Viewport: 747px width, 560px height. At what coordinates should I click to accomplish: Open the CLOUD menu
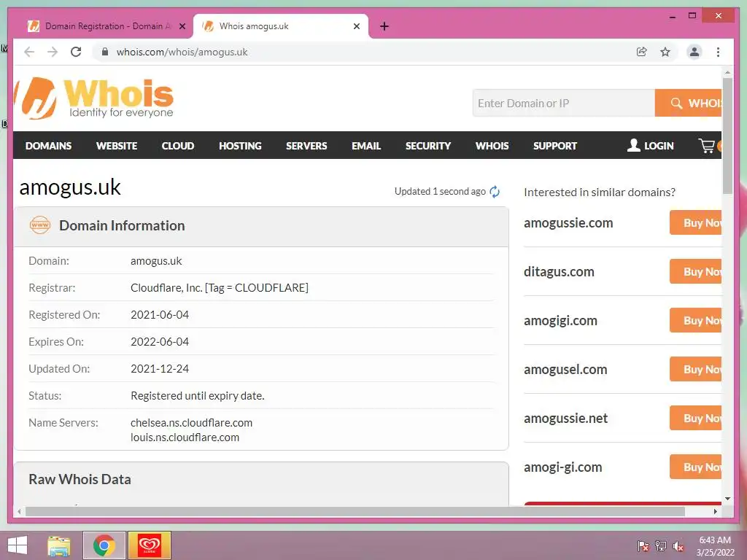pos(178,146)
